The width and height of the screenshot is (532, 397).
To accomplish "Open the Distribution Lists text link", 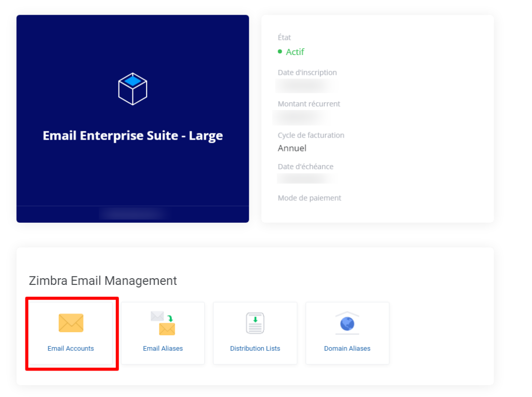I will pyautogui.click(x=255, y=349).
